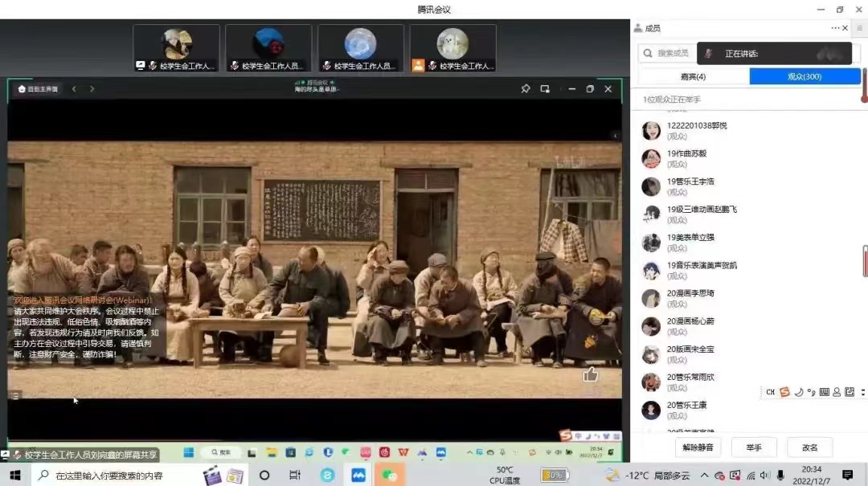Click the 改名 rename button
This screenshot has width=868, height=486.
point(810,447)
